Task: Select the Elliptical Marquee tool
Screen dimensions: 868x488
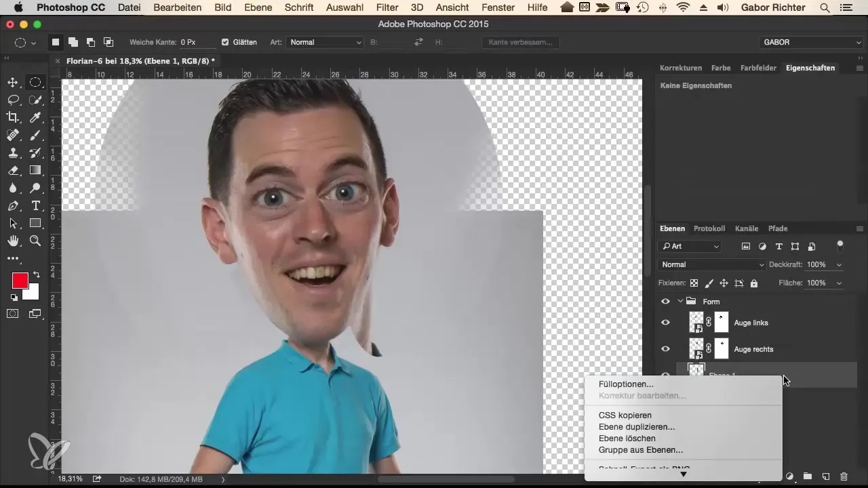Action: tap(35, 83)
